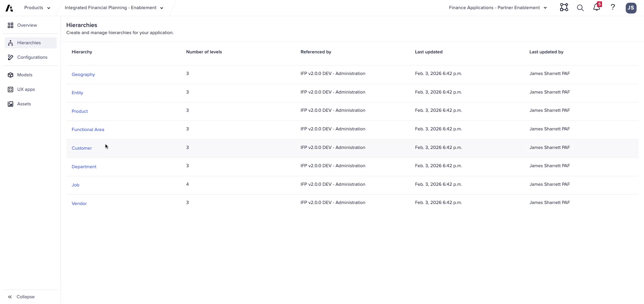Open the Customer hierarchy
Viewport: 644px width, 304px height.
click(82, 148)
